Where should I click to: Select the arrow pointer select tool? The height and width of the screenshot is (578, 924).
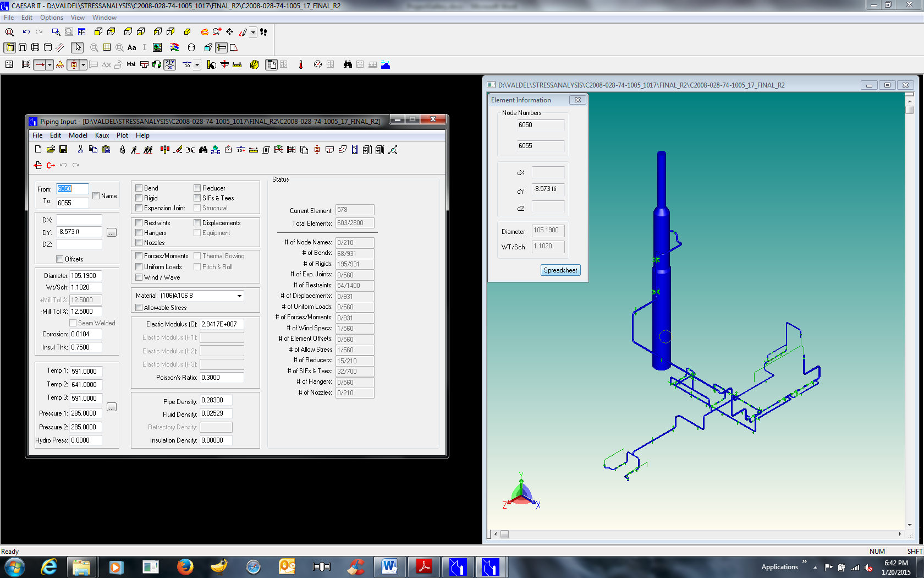pyautogui.click(x=78, y=48)
